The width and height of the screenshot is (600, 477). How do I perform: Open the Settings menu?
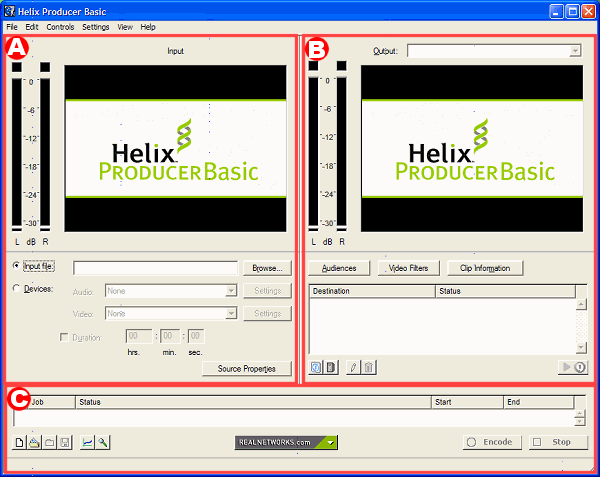pos(96,26)
